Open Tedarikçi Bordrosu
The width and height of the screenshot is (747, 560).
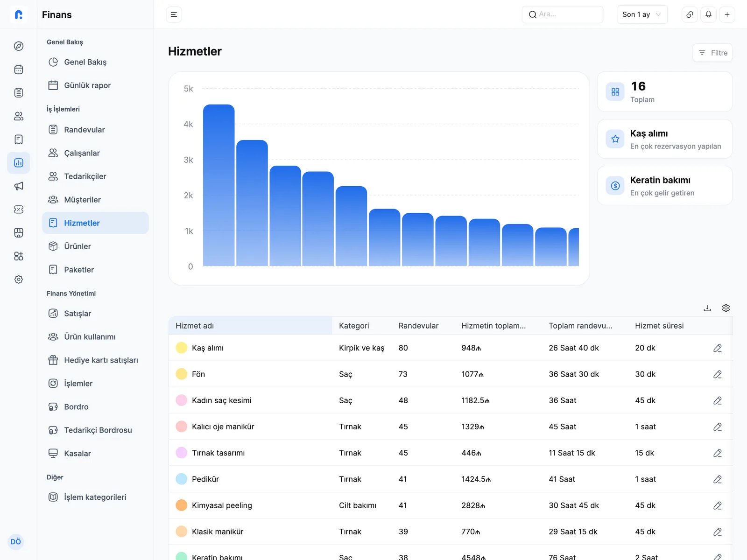[x=95, y=430]
